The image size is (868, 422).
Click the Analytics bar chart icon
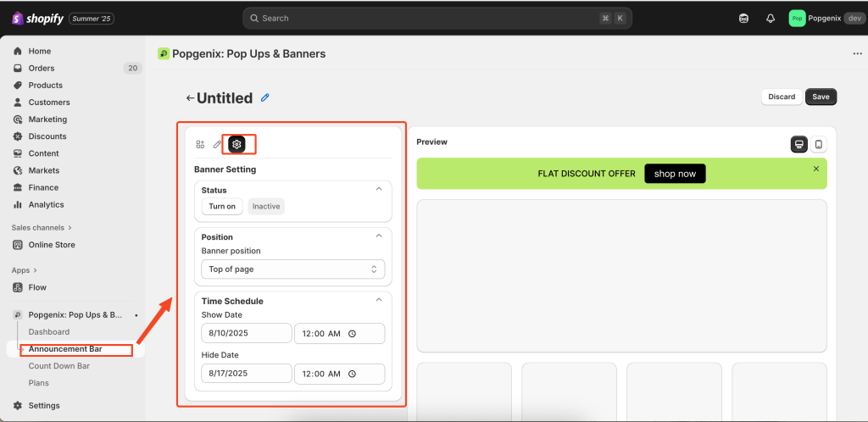pyautogui.click(x=18, y=204)
